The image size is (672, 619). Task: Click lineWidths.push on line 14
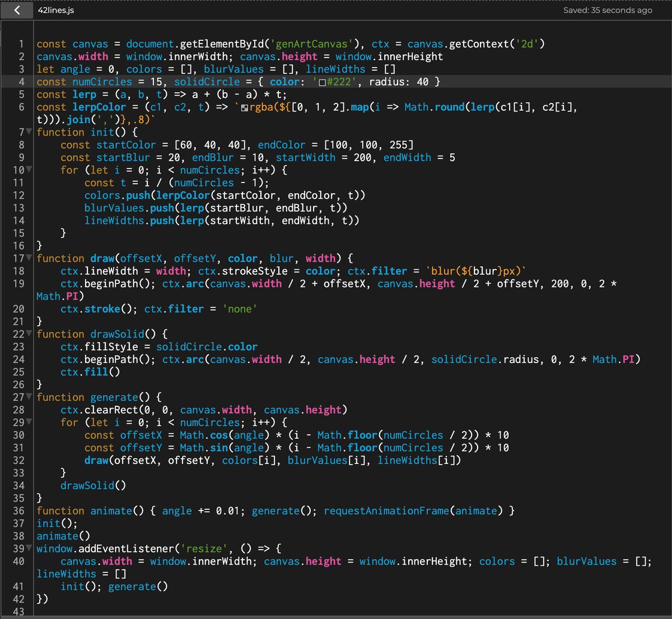tap(129, 221)
